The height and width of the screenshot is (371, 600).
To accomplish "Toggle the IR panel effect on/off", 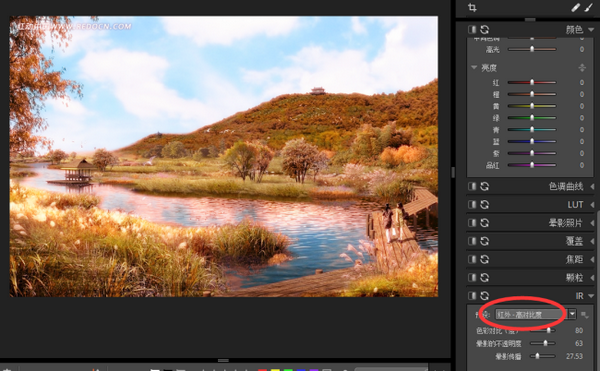I will [472, 296].
